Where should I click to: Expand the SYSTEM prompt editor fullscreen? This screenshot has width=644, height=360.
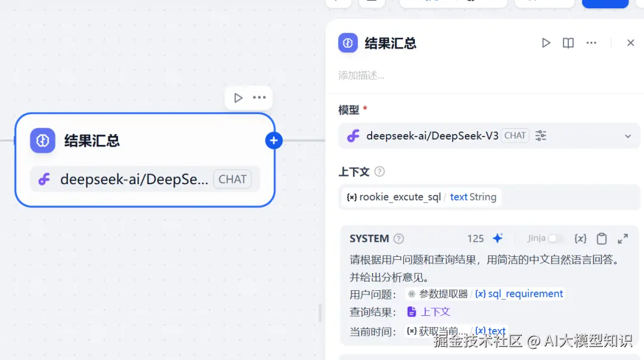pos(623,238)
